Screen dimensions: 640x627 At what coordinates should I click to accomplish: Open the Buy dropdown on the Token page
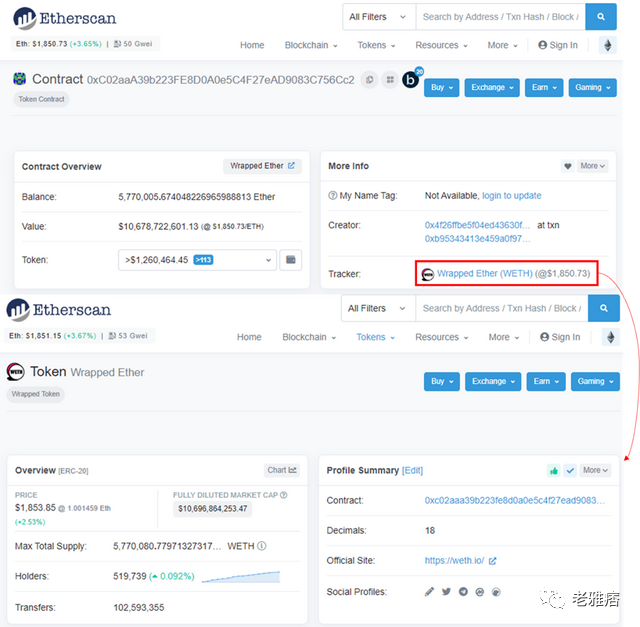pos(442,381)
